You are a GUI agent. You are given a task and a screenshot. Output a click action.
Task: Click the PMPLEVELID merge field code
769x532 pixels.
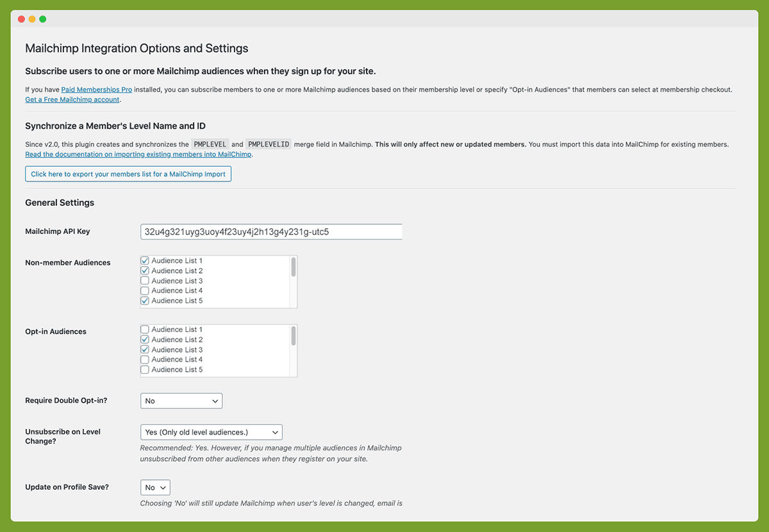click(x=269, y=144)
